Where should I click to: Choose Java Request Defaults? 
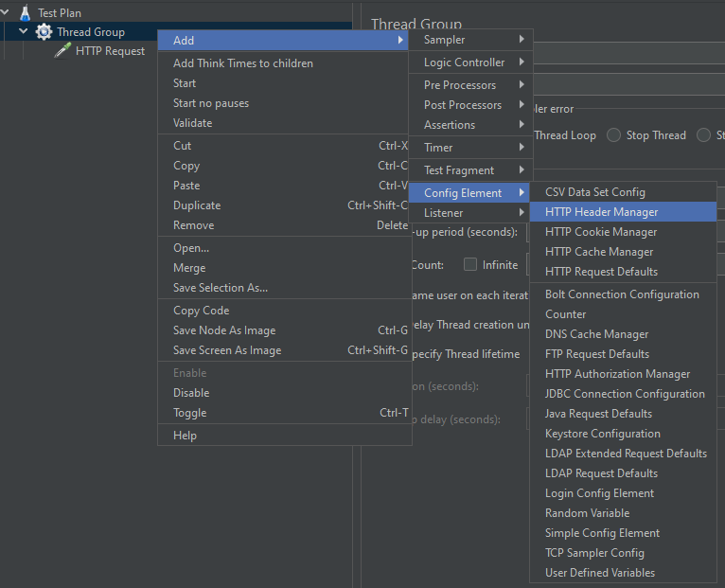[x=623, y=414]
